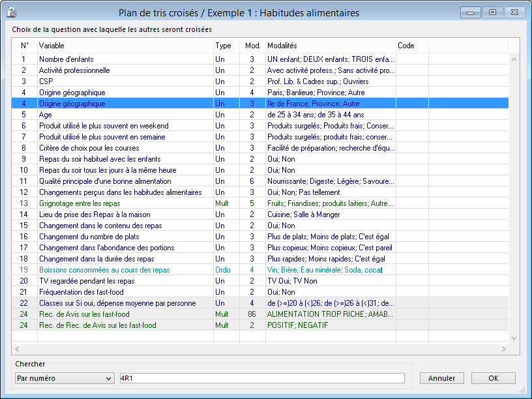The height and width of the screenshot is (399, 532).
Task: Click the vertical scrollbar up arrow
Action: [x=514, y=59]
